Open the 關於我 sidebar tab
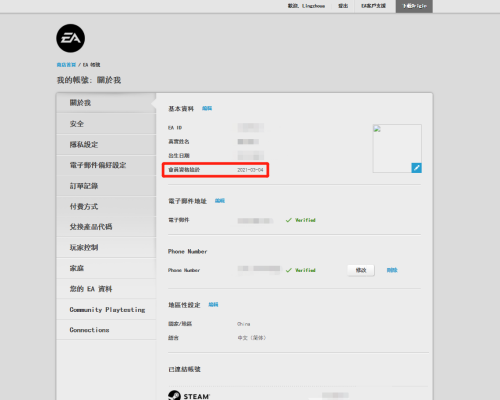Viewport: 500px width, 400px height. (106, 103)
